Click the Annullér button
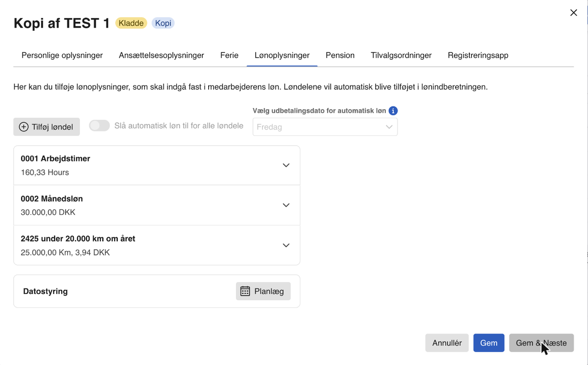This screenshot has height=365, width=588. click(x=447, y=343)
